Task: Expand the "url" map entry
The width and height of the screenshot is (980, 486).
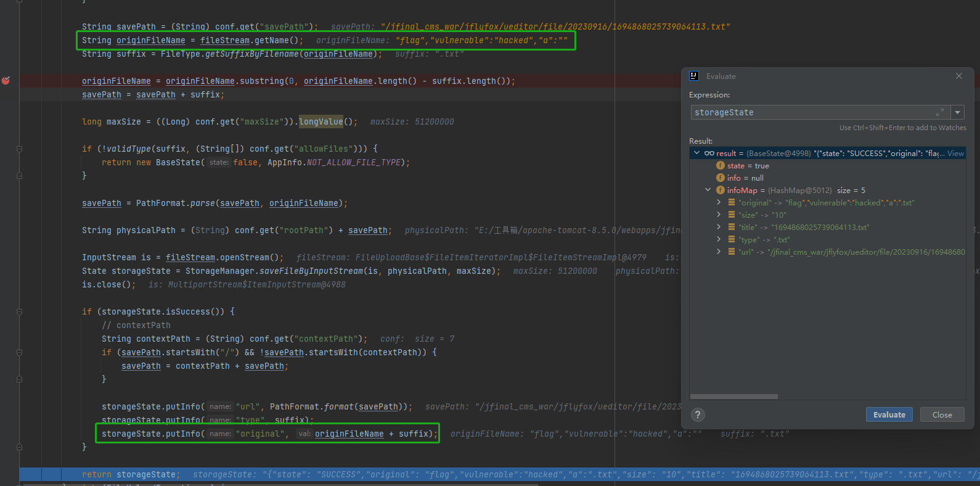Action: point(719,252)
